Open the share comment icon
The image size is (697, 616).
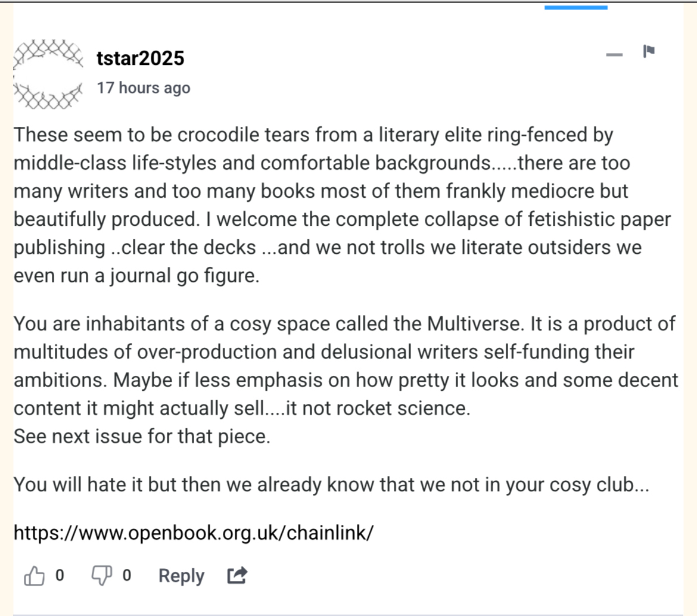[237, 576]
